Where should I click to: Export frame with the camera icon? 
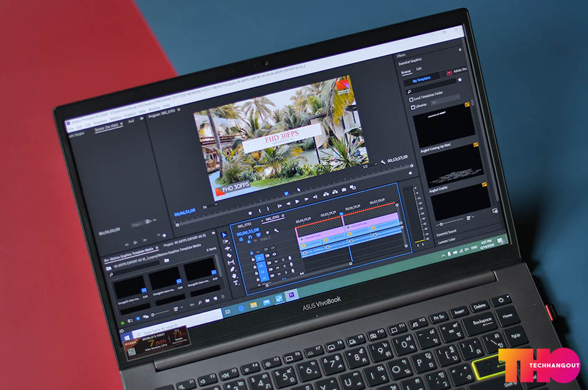344,190
